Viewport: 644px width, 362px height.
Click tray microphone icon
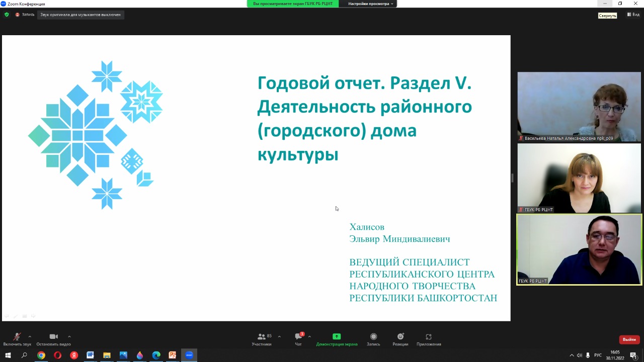coord(588,355)
